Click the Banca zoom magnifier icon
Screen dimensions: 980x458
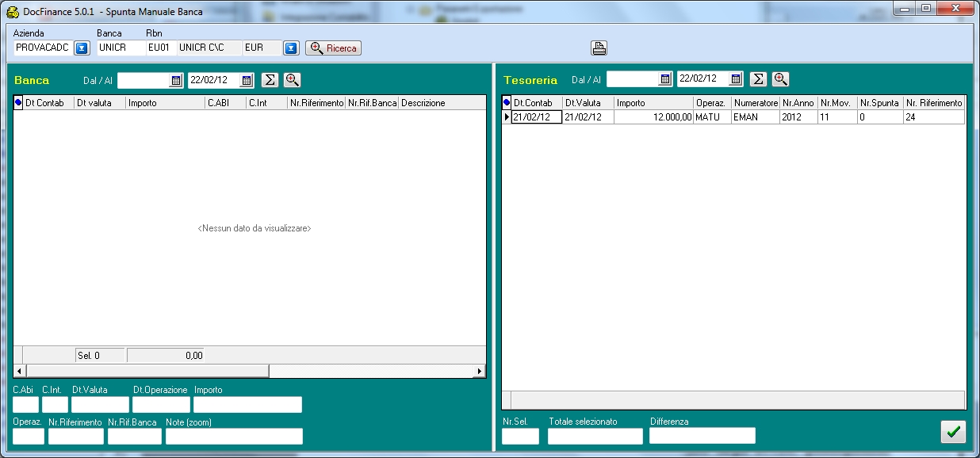click(293, 79)
